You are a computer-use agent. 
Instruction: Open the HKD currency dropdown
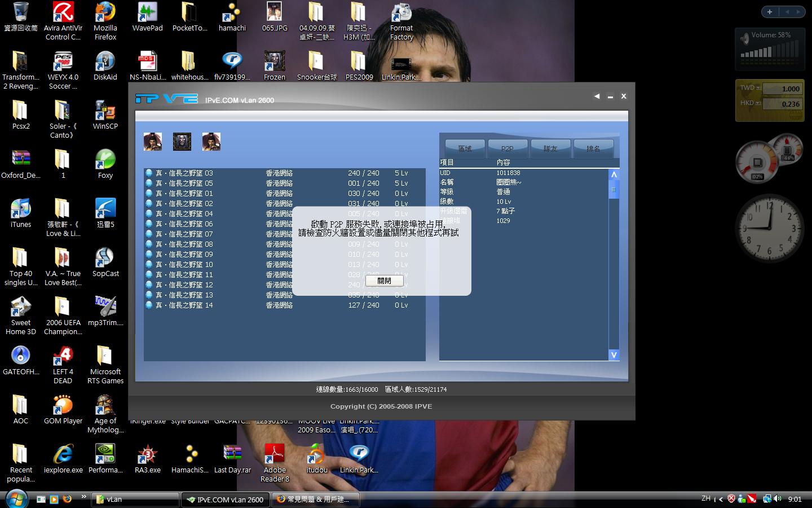pyautogui.click(x=758, y=103)
